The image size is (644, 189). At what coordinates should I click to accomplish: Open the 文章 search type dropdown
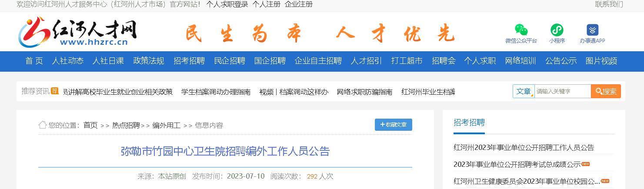(524, 91)
